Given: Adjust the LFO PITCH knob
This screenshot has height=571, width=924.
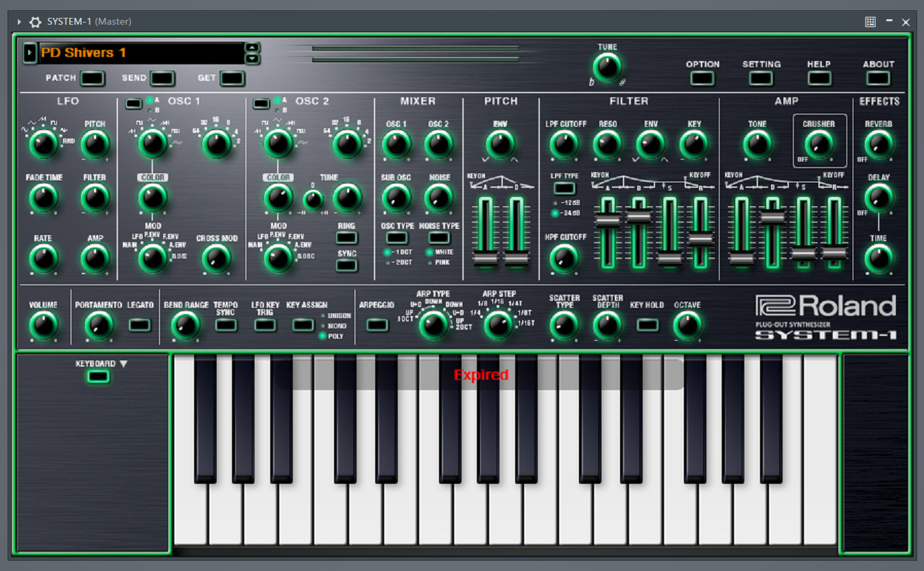Looking at the screenshot, I should pyautogui.click(x=95, y=145).
